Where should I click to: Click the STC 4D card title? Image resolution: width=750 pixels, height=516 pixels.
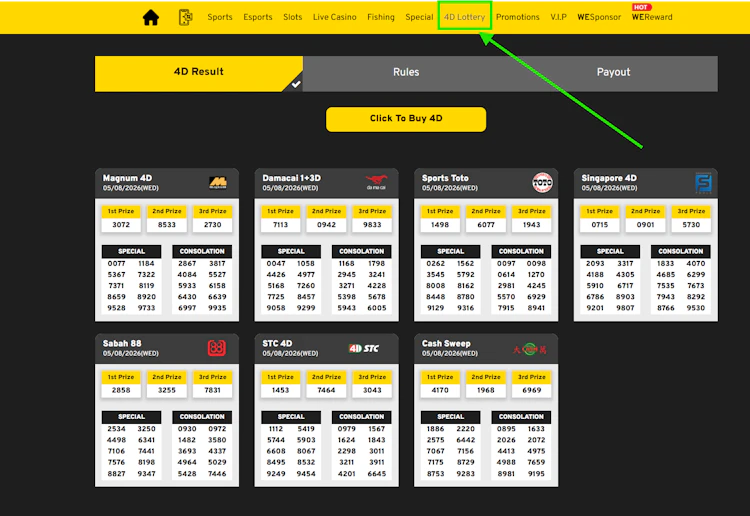tap(277, 343)
